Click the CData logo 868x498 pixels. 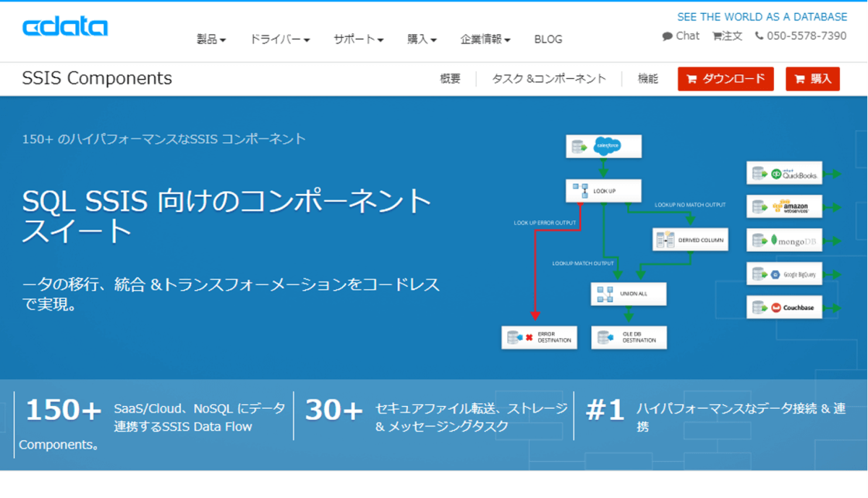click(x=65, y=28)
